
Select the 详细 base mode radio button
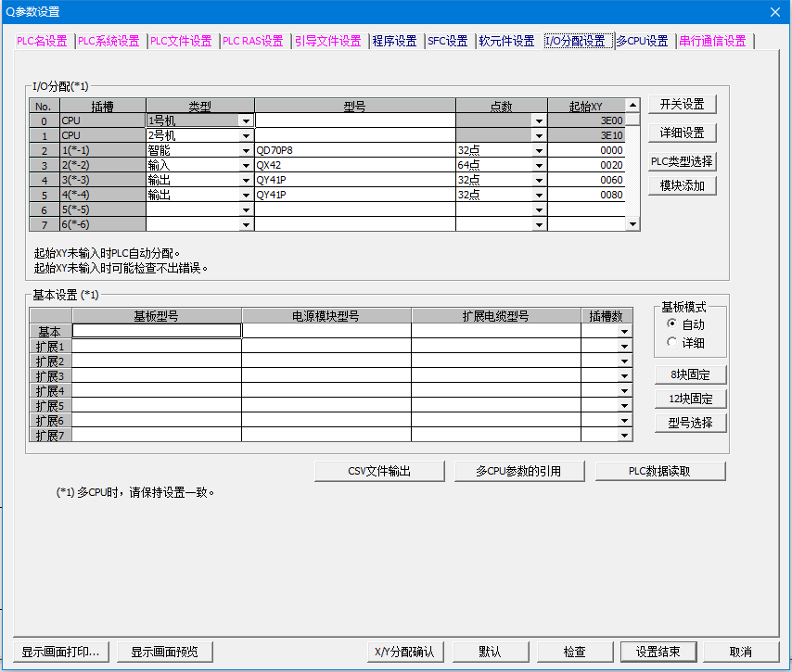click(x=671, y=342)
